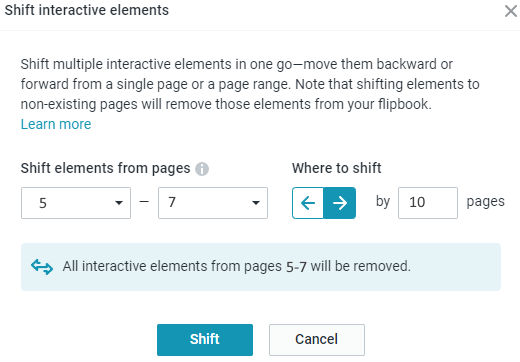This screenshot has height=362, width=520.
Task: Click the elements will be removed notice text
Action: tap(237, 266)
